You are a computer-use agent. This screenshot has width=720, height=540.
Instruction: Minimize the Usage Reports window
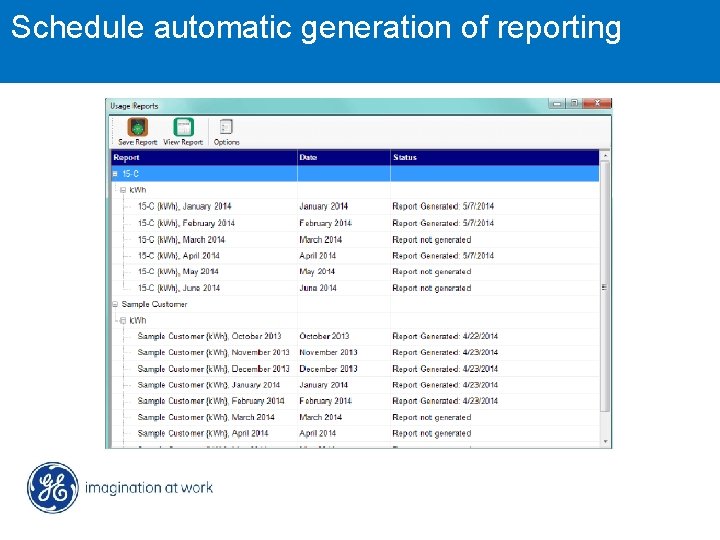557,104
